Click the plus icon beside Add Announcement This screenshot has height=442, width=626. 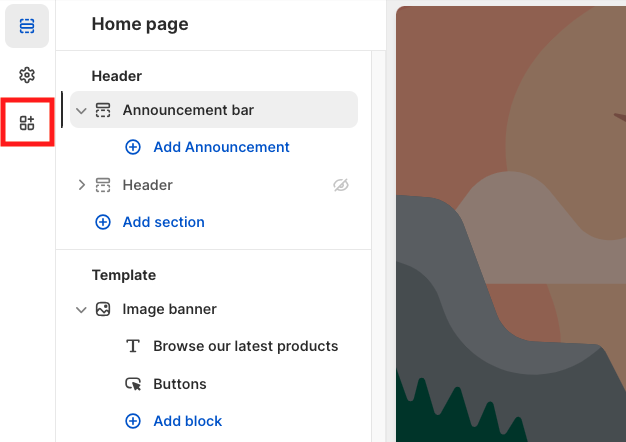(x=133, y=147)
